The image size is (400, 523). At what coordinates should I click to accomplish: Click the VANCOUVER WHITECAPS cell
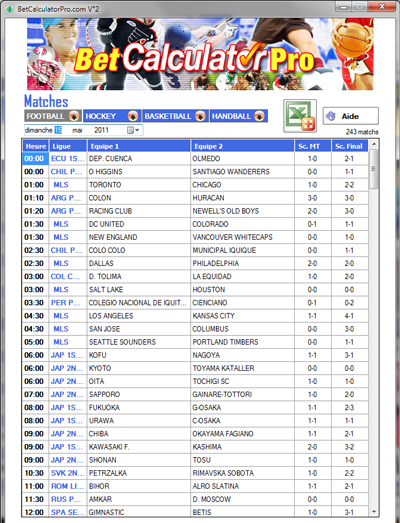[243, 237]
